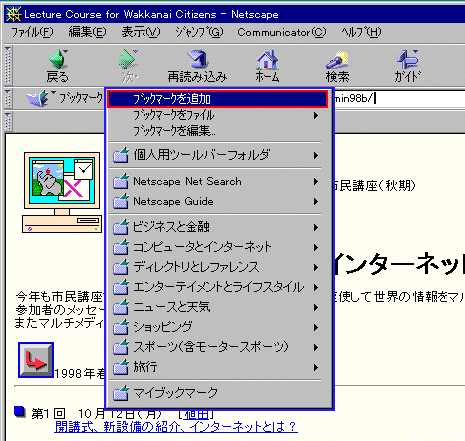Go to the ホーム (Home) icon
The height and width of the screenshot is (441, 465).
[267, 60]
